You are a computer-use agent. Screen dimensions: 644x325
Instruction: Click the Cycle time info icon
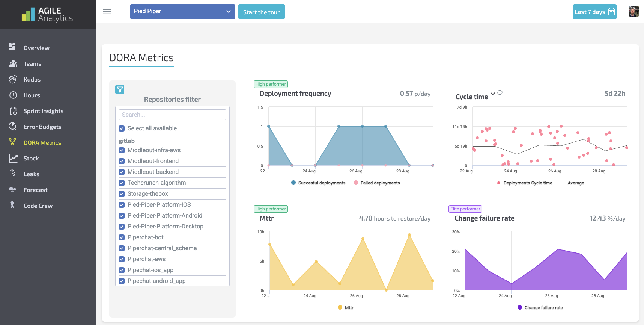[500, 92]
